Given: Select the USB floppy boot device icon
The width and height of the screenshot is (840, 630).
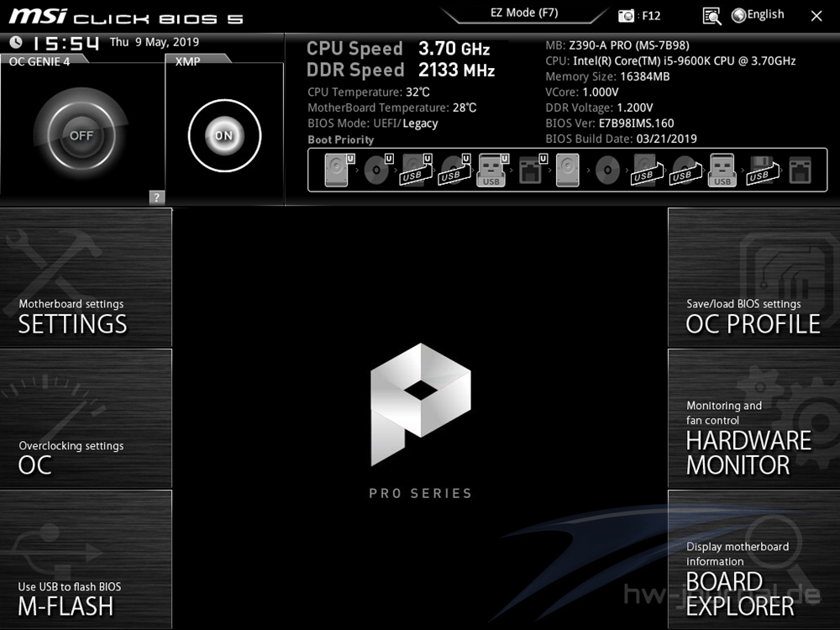Looking at the screenshot, I should (763, 171).
